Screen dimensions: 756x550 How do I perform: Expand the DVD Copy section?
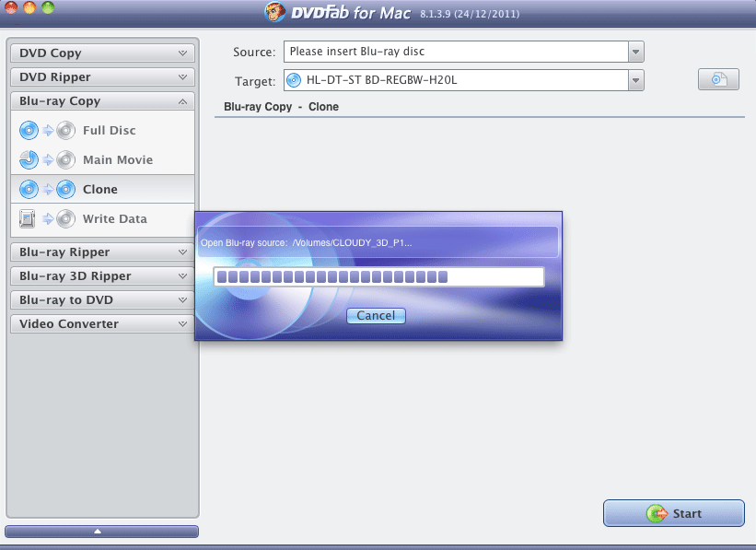coord(102,53)
